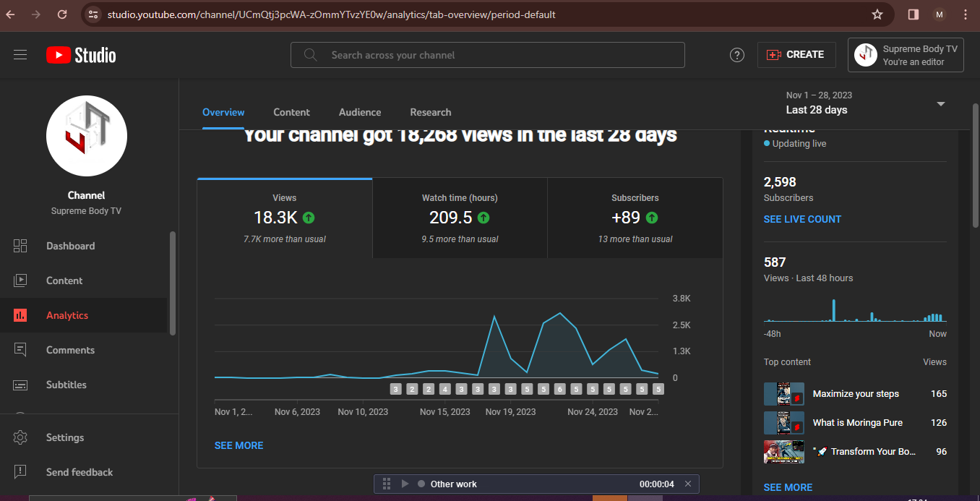This screenshot has height=501, width=980.
Task: Select the Views metric card
Action: pos(285,218)
